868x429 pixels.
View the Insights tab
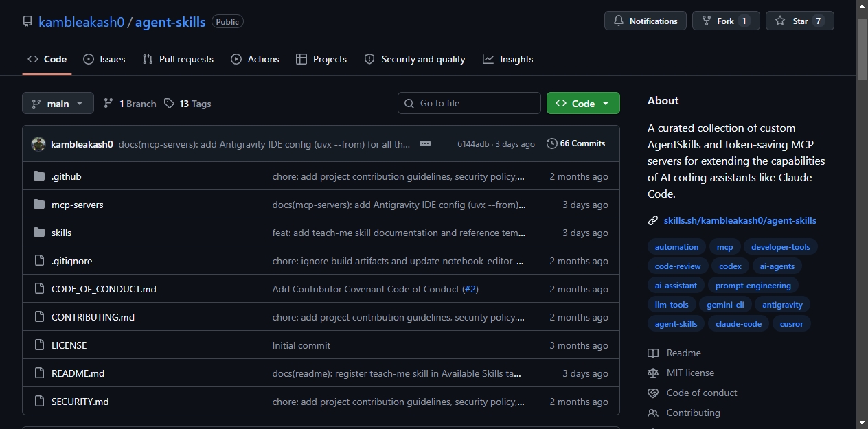[x=507, y=59]
